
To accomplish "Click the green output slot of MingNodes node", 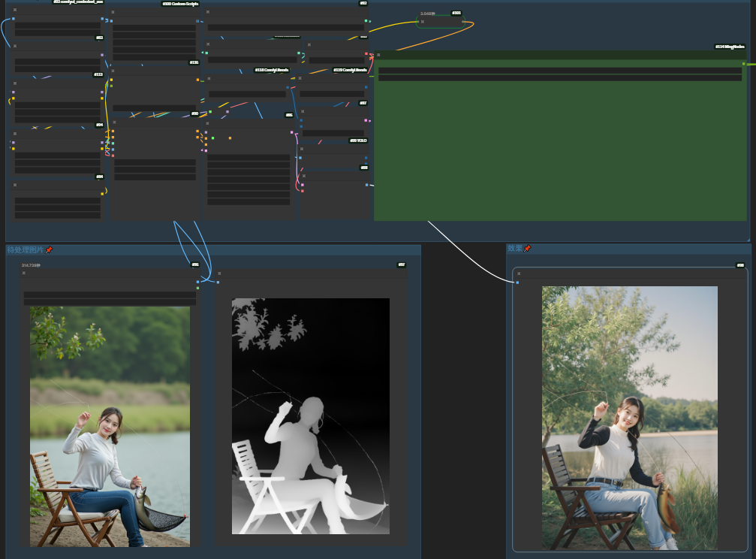I will coord(744,64).
